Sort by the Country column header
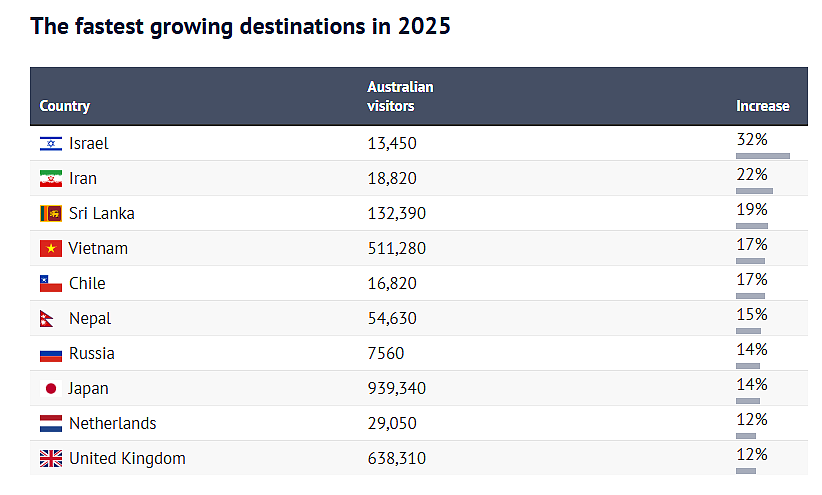Screen dimensions: 822x495 (65, 106)
